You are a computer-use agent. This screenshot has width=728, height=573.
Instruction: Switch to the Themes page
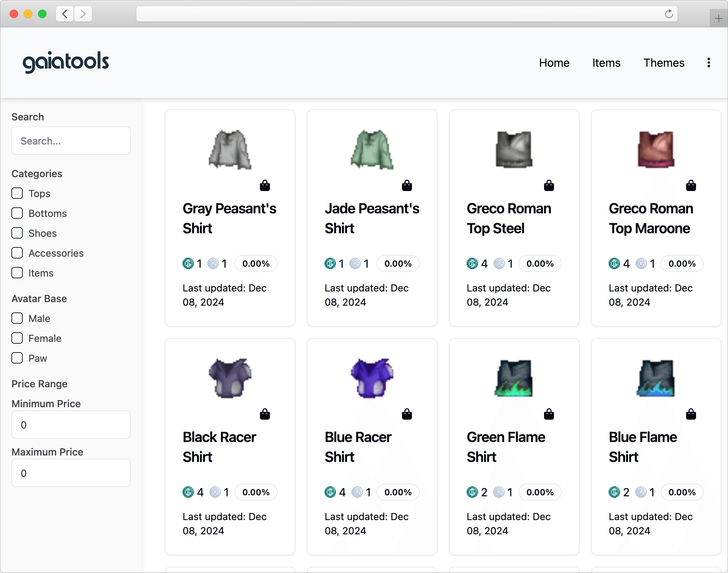664,62
